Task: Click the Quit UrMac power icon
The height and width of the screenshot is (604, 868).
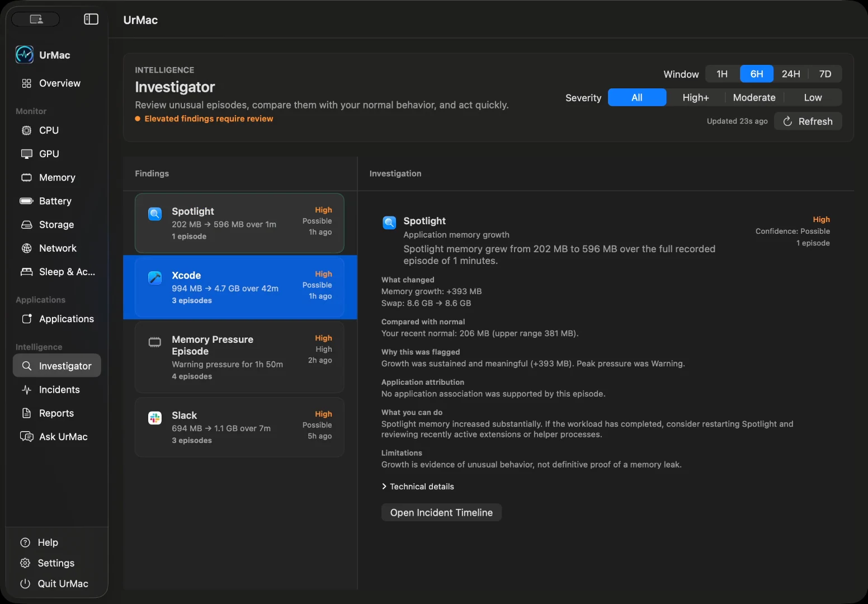Action: 25,584
